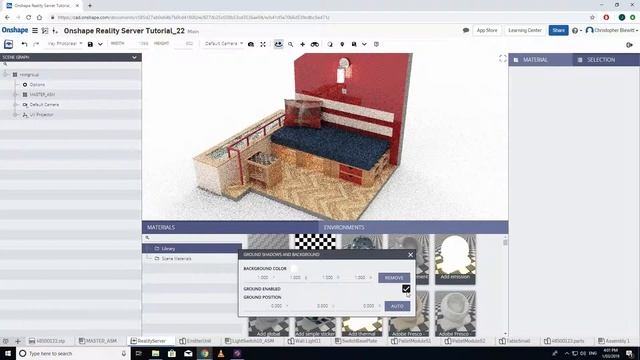Open the ENVIRONMENTS panel tab

coord(413,227)
